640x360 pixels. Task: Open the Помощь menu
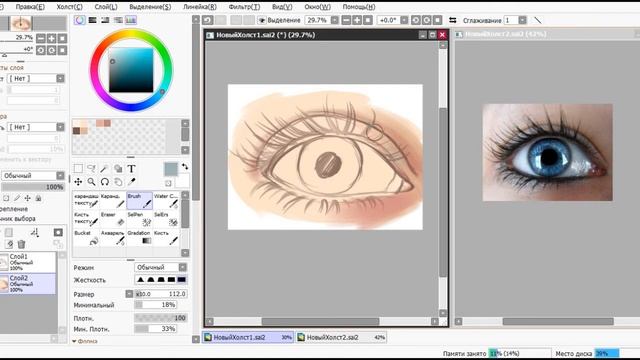tap(359, 7)
